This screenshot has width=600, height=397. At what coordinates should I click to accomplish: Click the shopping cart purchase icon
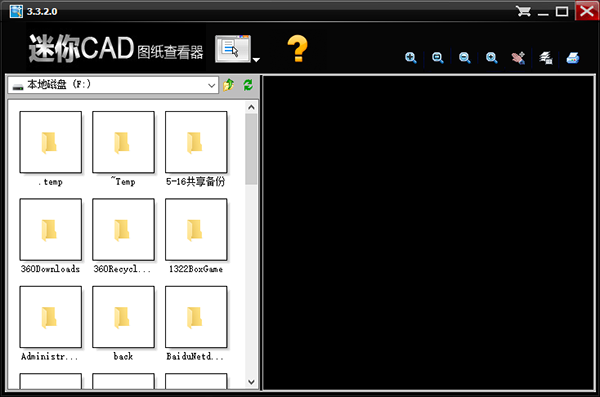click(x=523, y=11)
